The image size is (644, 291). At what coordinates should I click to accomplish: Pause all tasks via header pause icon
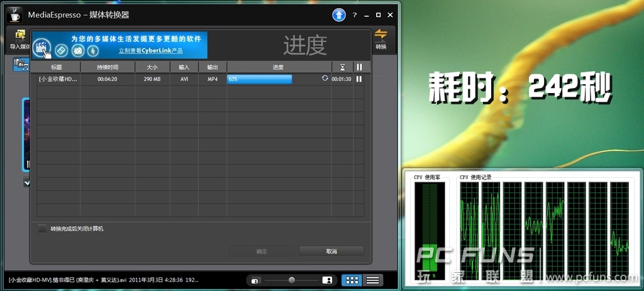pyautogui.click(x=359, y=67)
